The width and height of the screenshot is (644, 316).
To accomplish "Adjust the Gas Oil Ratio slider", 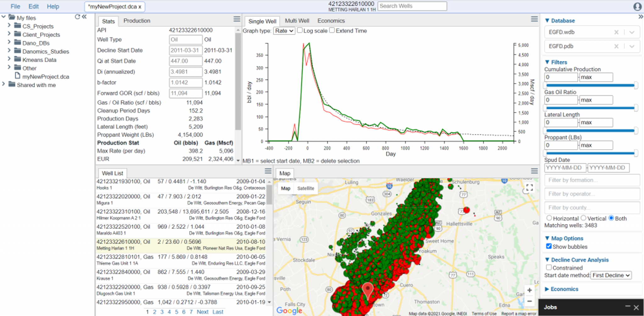I will pyautogui.click(x=590, y=108).
